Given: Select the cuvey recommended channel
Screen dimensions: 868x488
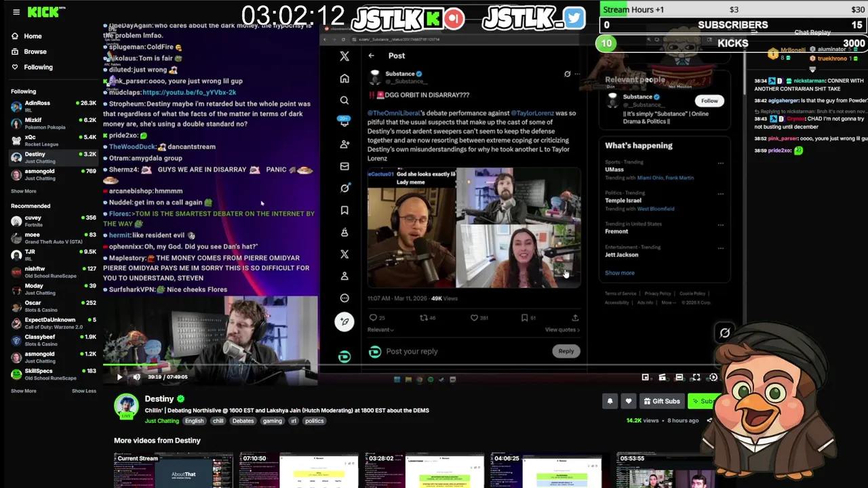Looking at the screenshot, I should point(53,222).
